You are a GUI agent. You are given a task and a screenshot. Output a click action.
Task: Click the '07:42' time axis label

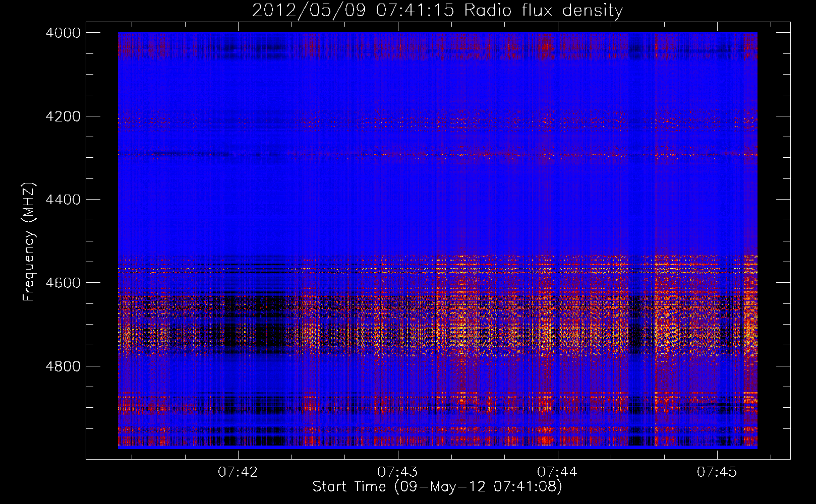(238, 472)
